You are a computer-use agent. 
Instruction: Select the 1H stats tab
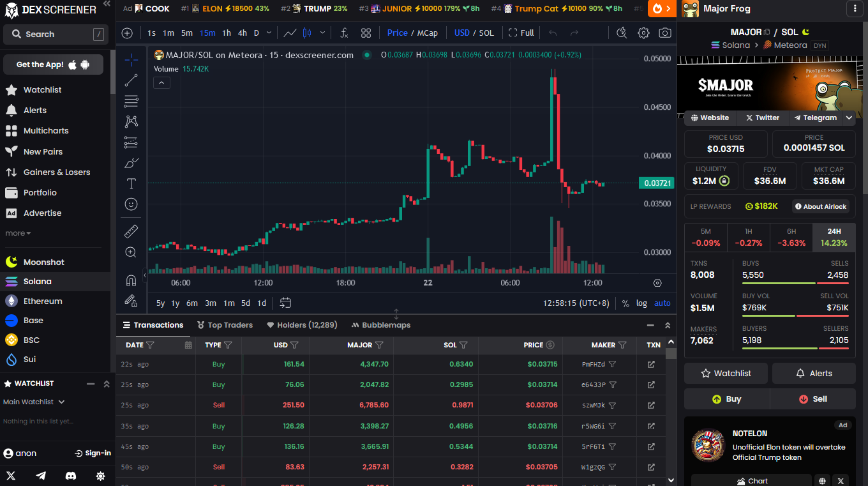pyautogui.click(x=748, y=237)
